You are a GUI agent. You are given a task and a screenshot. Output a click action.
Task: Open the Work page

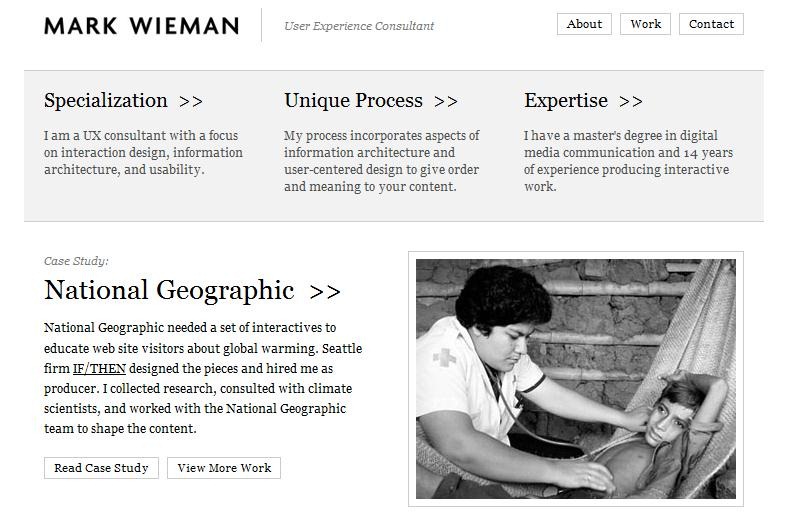[645, 24]
